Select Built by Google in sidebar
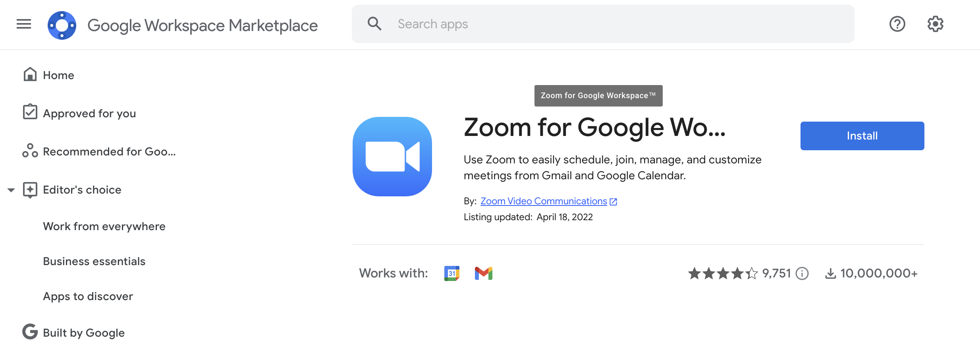 click(83, 333)
